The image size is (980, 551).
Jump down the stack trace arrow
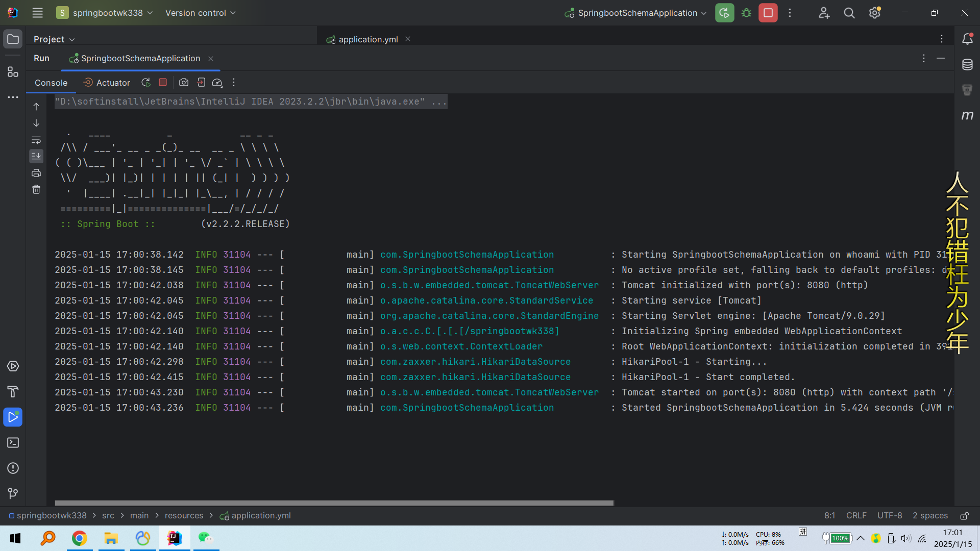tap(36, 123)
